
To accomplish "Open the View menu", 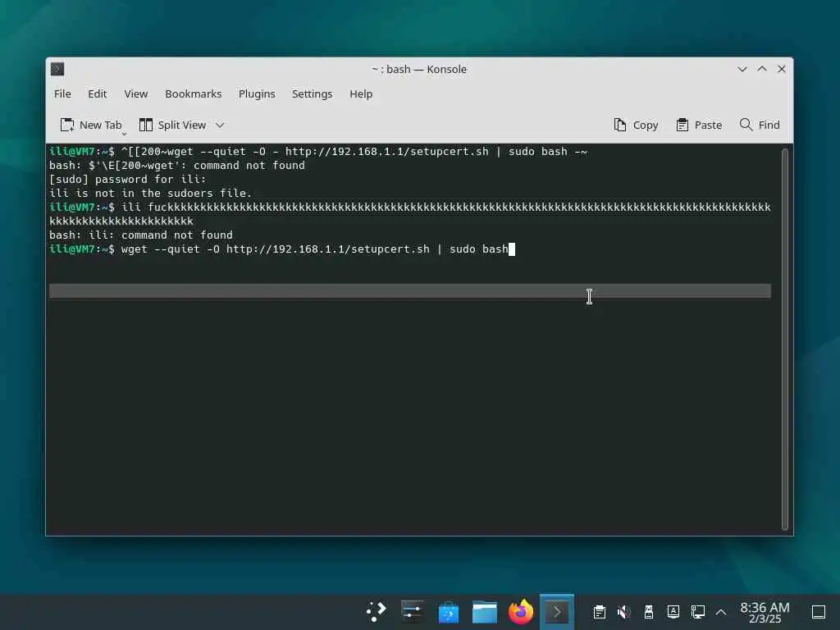I will click(x=135, y=94).
